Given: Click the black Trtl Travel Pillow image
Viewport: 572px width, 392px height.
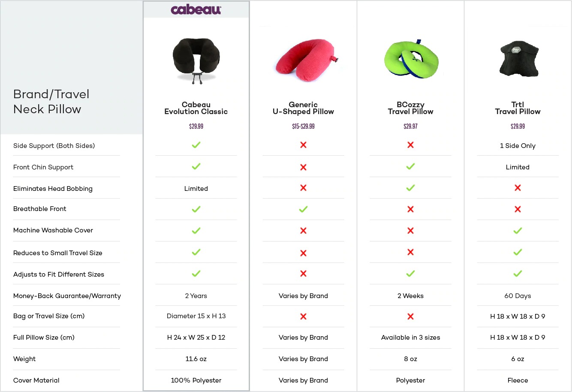Looking at the screenshot, I should tap(518, 59).
